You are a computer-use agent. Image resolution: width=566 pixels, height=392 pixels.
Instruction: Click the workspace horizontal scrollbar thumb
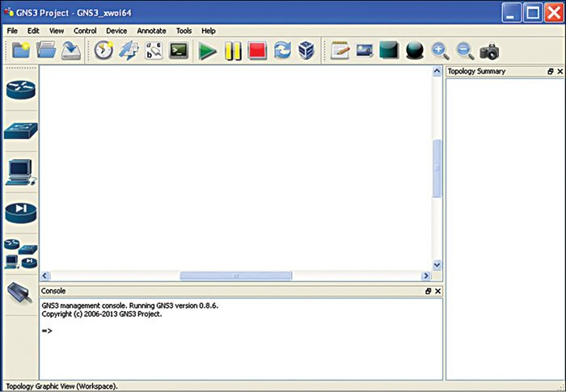(235, 276)
